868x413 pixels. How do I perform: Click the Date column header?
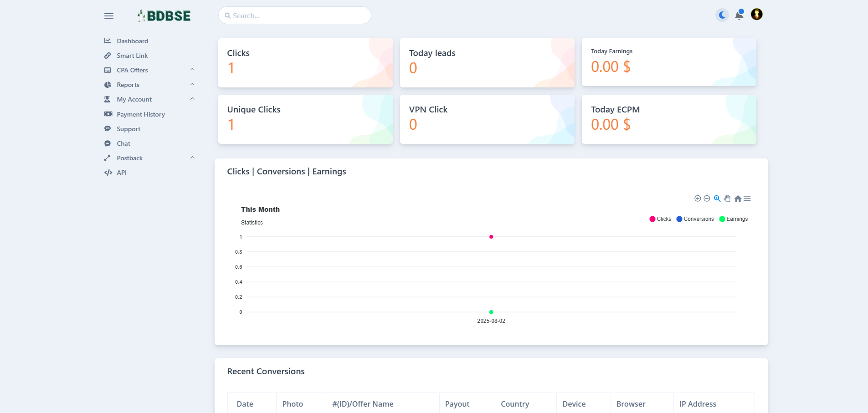245,404
